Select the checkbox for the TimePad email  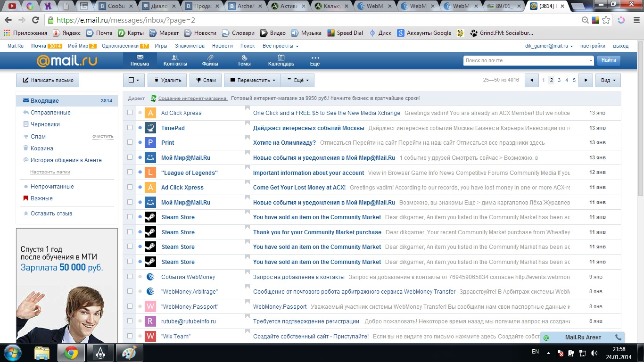click(x=130, y=128)
